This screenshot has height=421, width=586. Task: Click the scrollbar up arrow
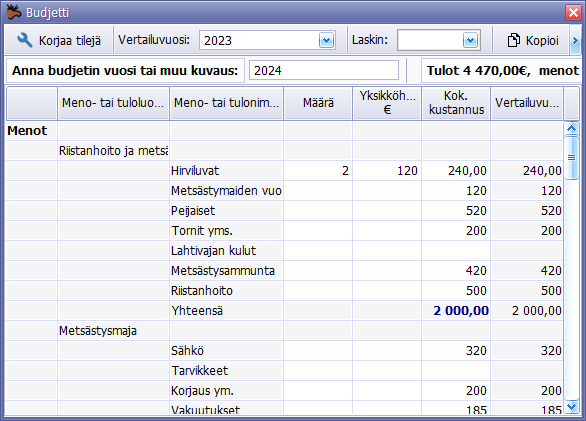(571, 129)
